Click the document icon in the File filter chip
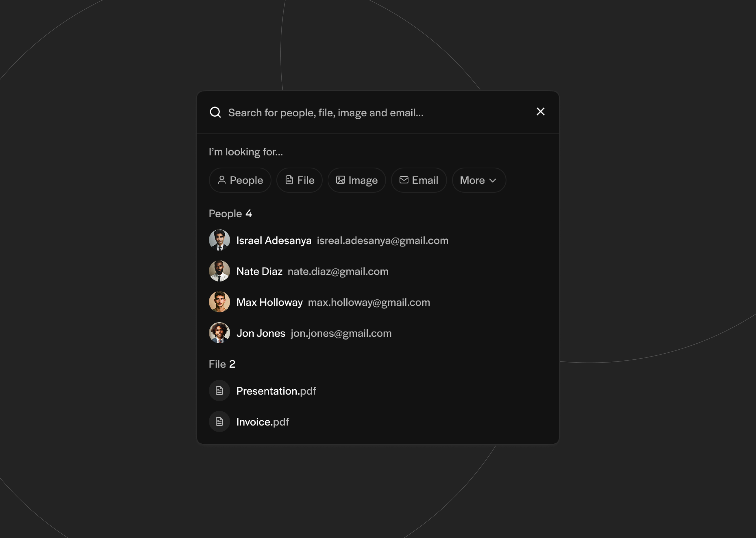 (x=289, y=180)
